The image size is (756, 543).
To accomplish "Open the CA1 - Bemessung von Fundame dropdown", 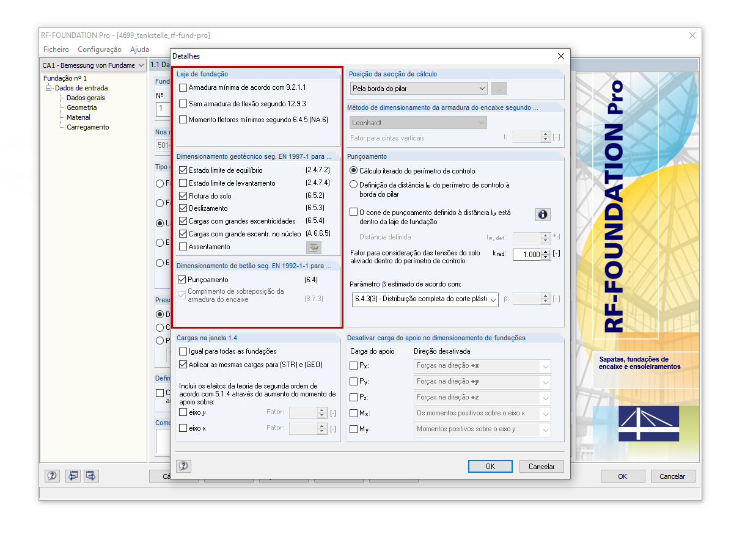I will (x=140, y=65).
